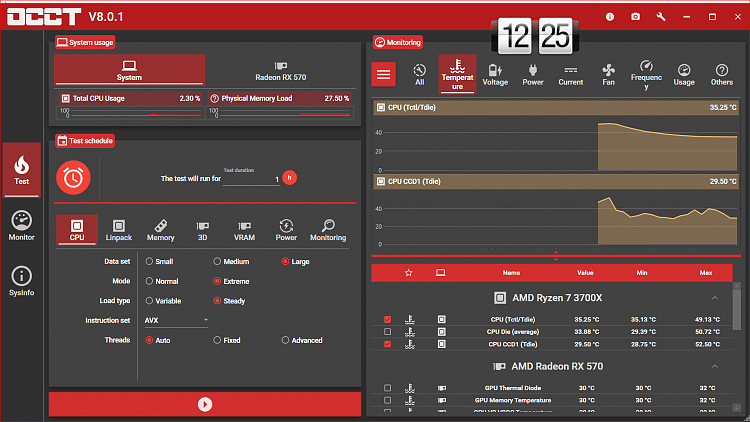Image resolution: width=750 pixels, height=422 pixels.
Task: Click thermometer icon in GPU Thermal Diode row
Action: click(x=410, y=388)
